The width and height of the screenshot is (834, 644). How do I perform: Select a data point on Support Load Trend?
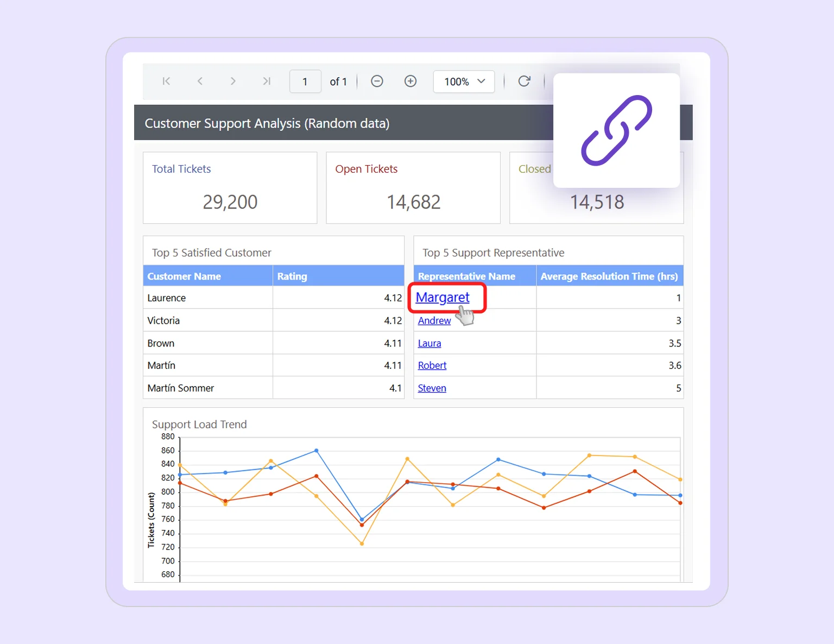click(x=315, y=450)
